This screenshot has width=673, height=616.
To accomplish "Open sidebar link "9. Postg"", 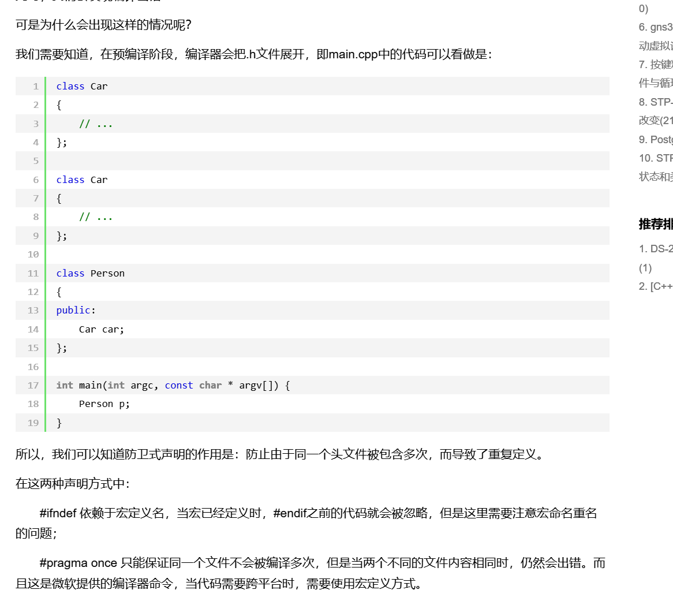I will [x=656, y=140].
